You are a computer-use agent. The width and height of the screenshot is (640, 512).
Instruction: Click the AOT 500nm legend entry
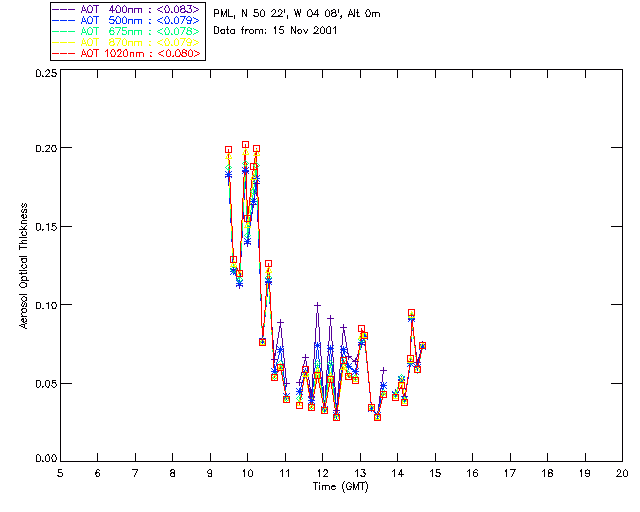(127, 20)
